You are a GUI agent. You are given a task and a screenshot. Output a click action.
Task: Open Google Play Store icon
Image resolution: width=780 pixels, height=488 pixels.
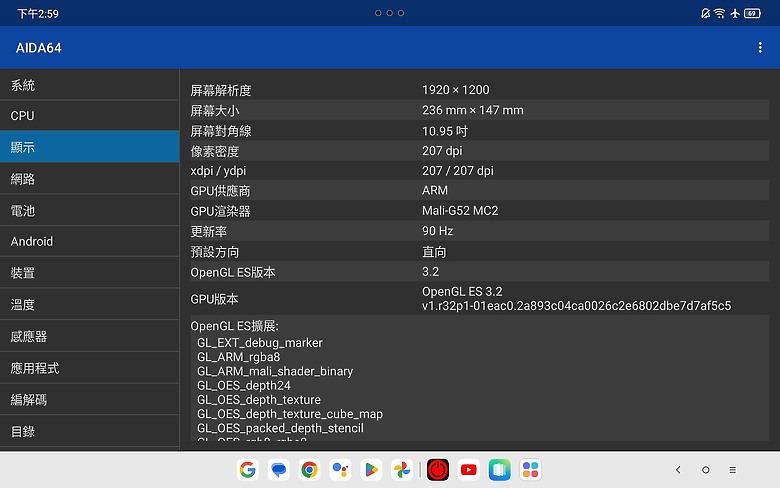click(371, 470)
